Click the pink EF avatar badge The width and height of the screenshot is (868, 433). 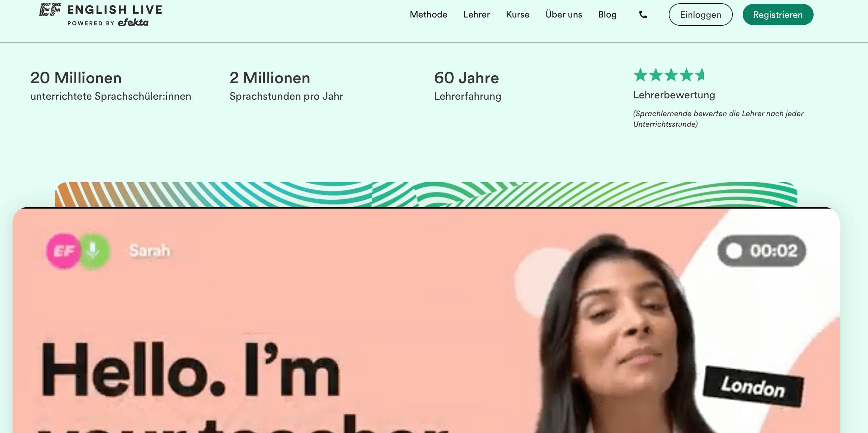63,251
